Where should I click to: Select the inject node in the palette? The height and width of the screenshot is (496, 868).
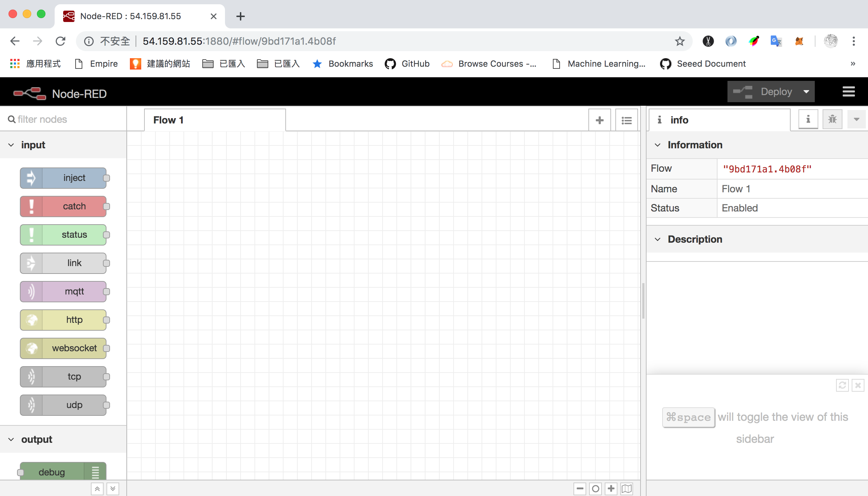coord(63,178)
